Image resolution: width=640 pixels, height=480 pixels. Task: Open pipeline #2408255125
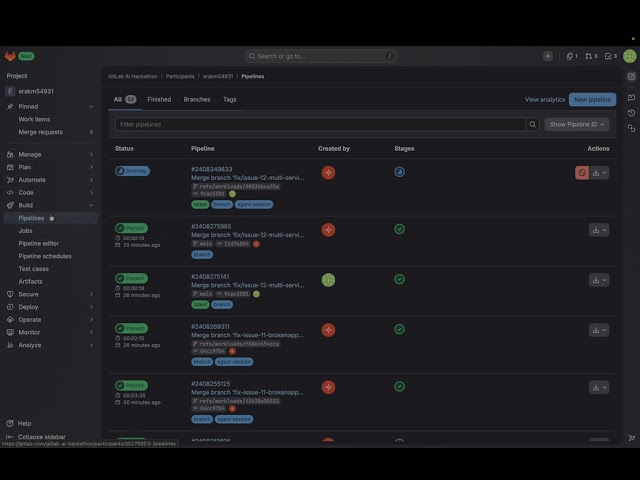[x=211, y=384]
